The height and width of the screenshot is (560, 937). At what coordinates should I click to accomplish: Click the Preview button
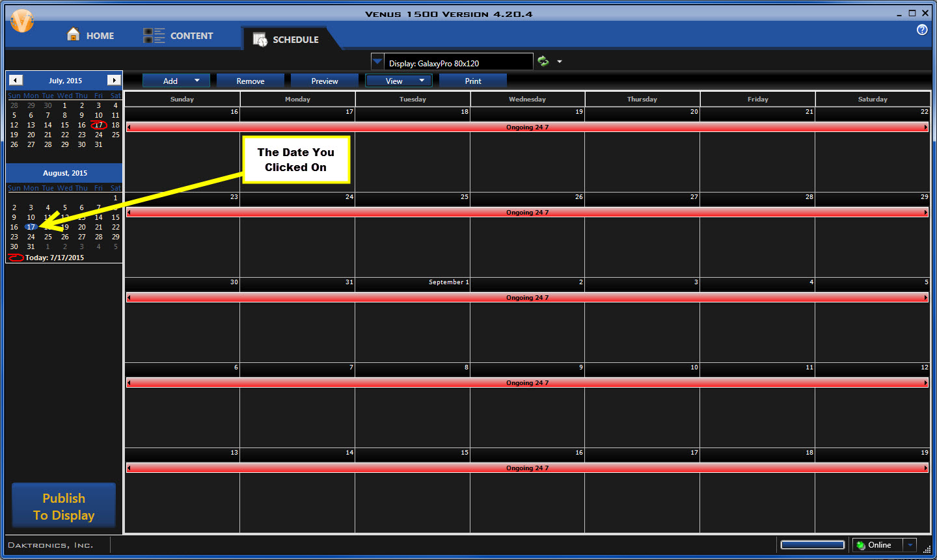(x=324, y=81)
